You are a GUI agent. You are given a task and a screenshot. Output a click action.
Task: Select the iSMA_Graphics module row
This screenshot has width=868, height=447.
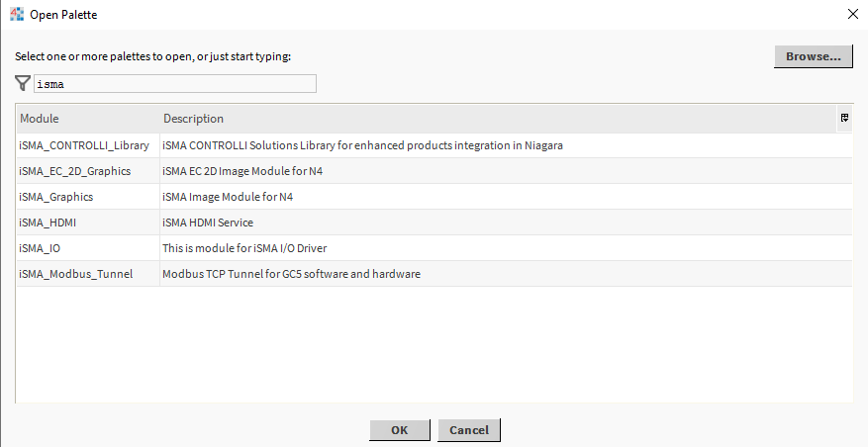pos(56,197)
